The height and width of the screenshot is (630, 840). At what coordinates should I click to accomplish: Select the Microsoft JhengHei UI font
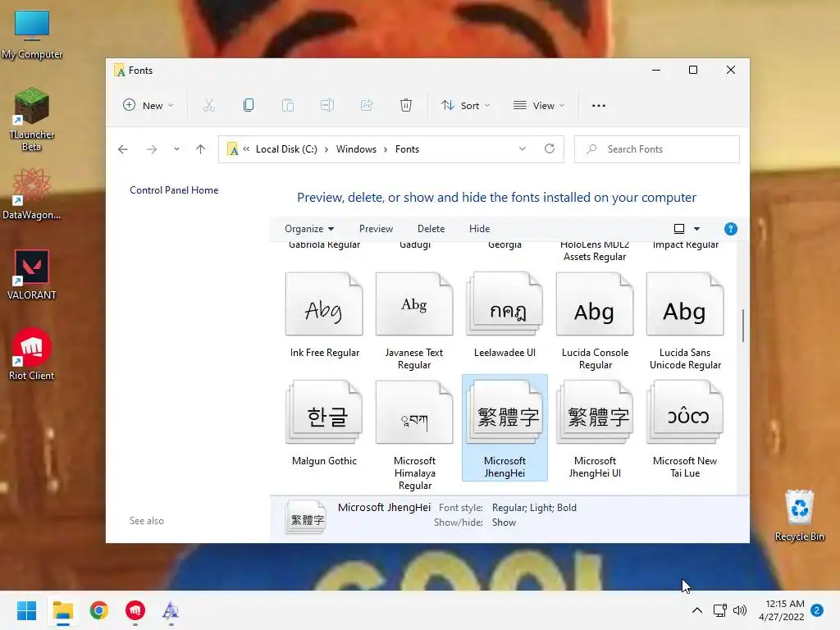(595, 429)
